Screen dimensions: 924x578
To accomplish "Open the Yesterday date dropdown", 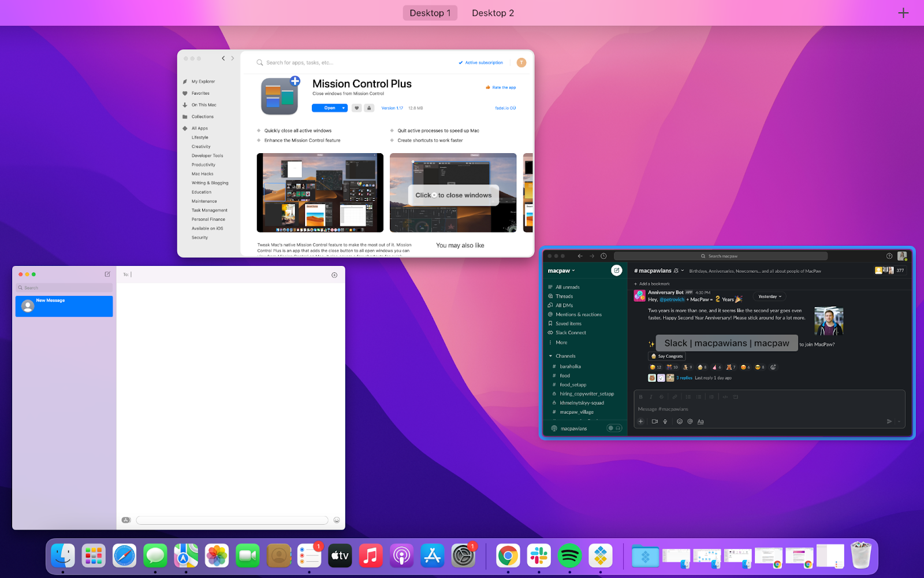I will (x=770, y=297).
